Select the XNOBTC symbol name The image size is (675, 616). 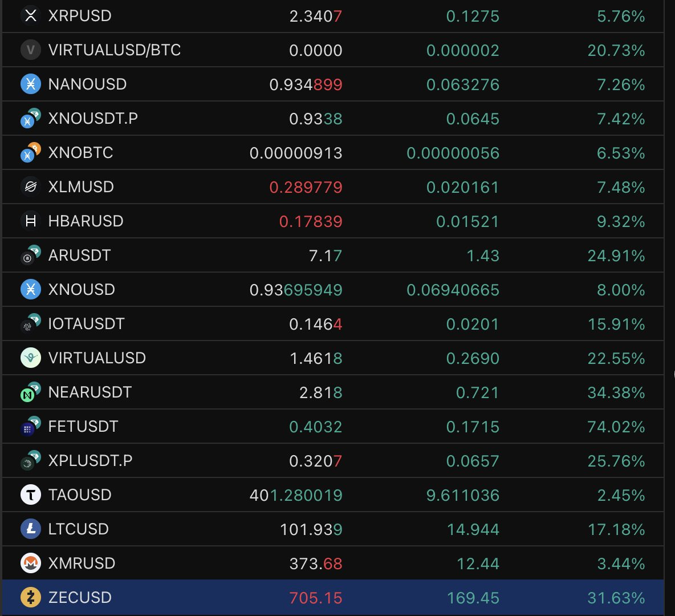click(80, 152)
